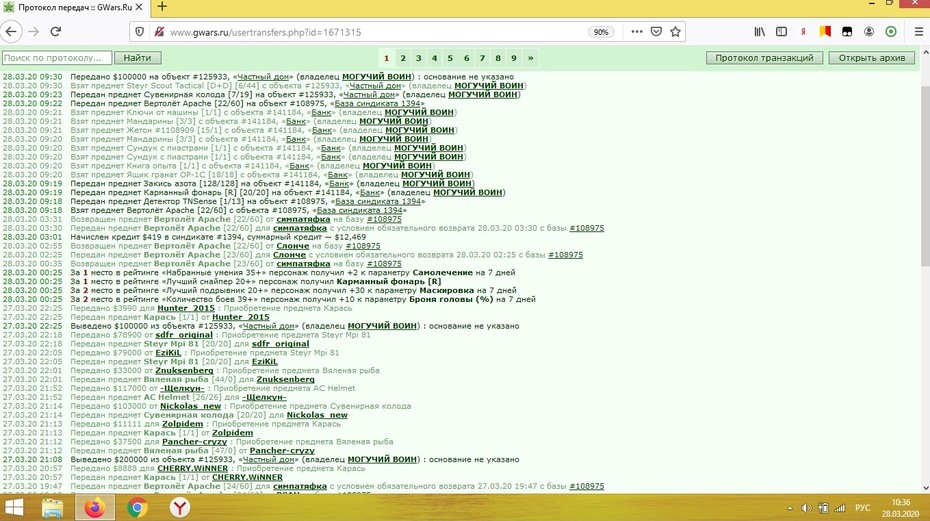Reload the page with refresh icon
Screen dimensions: 930x521
(x=56, y=32)
